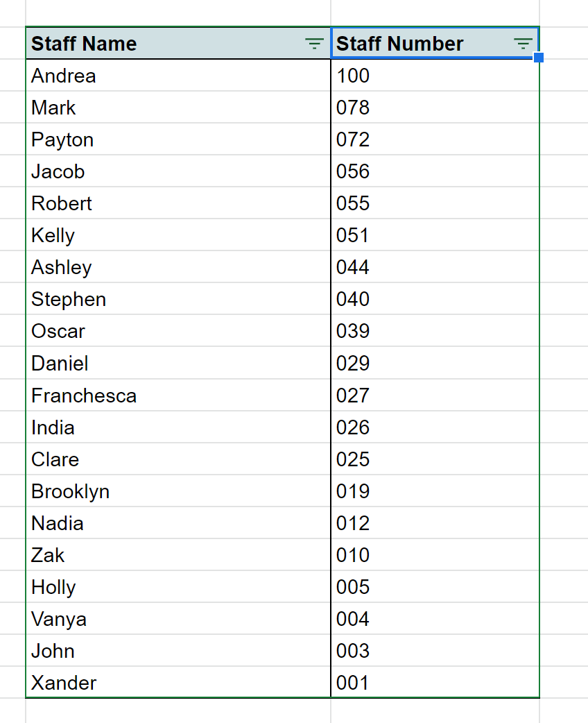Click the staff number 005 cell
The width and height of the screenshot is (588, 723).
[435, 586]
